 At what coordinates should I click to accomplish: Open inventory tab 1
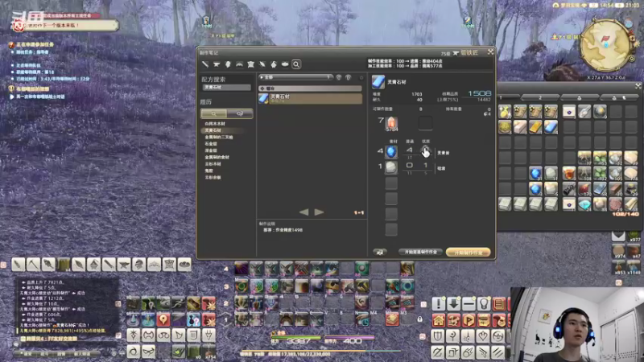click(510, 97)
